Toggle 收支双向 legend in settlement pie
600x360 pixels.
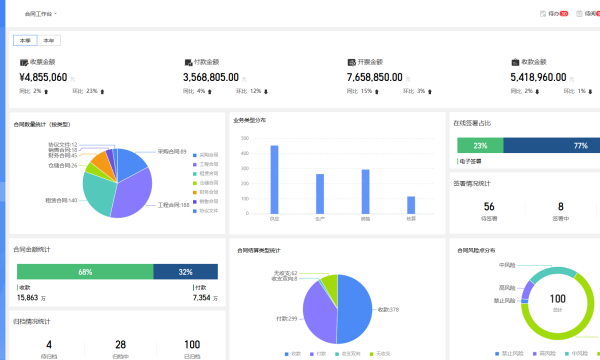pos(347,354)
